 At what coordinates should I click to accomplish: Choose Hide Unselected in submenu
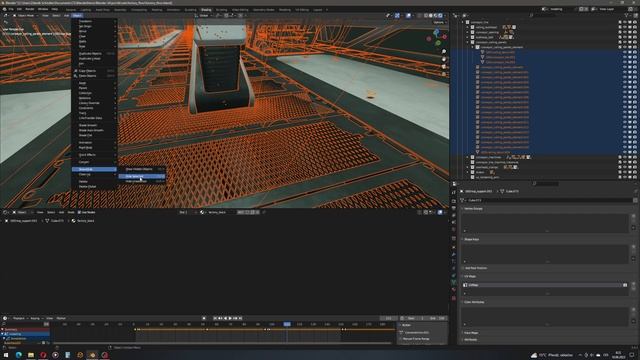(142, 181)
